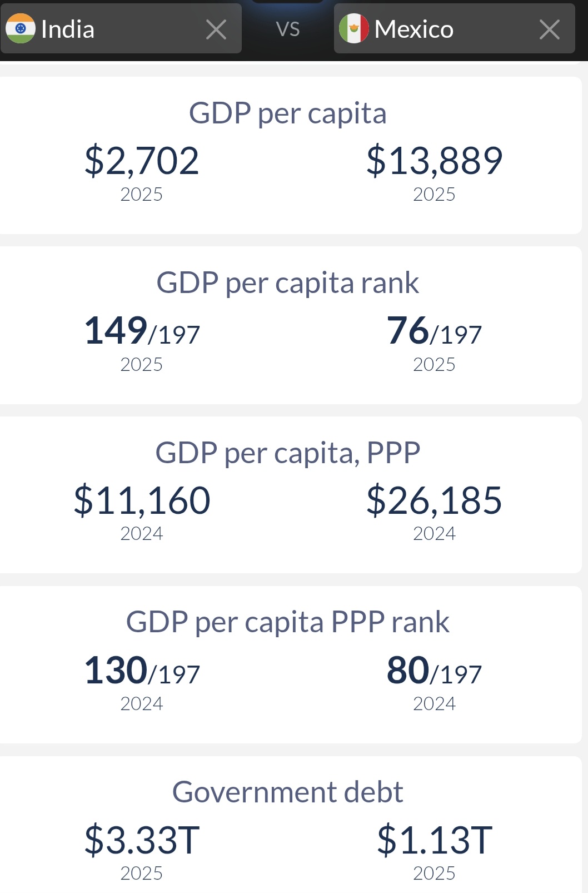Viewport: 588px width, 893px height.
Task: Select the India country field
Action: pos(121,28)
